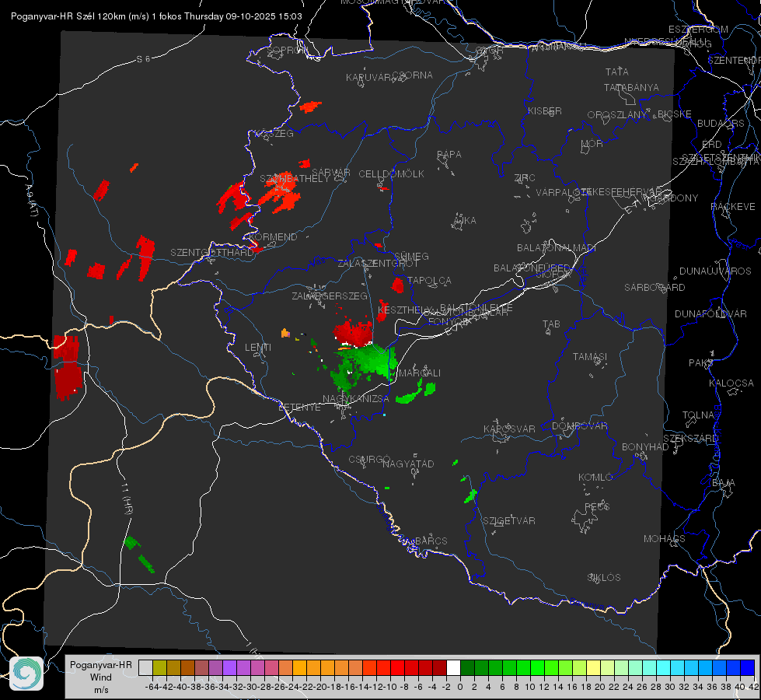
Task: Click the PAPA city label
Action: point(449,155)
